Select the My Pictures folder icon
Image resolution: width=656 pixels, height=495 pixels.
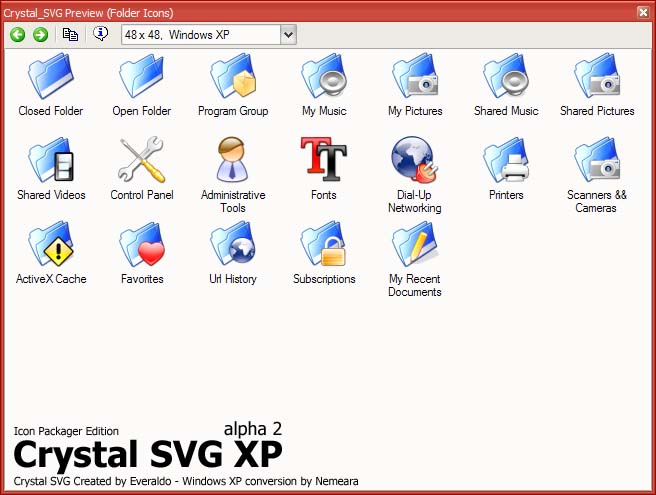tap(415, 75)
